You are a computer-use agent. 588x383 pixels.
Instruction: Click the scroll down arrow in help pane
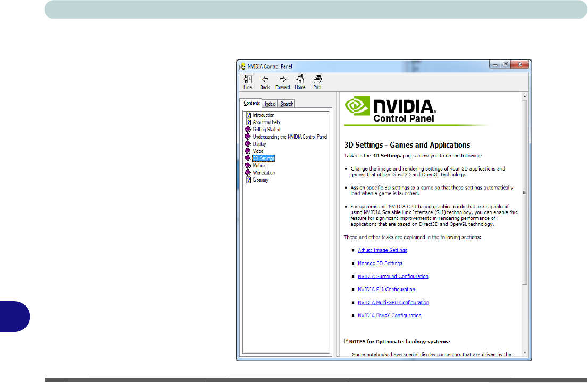525,352
